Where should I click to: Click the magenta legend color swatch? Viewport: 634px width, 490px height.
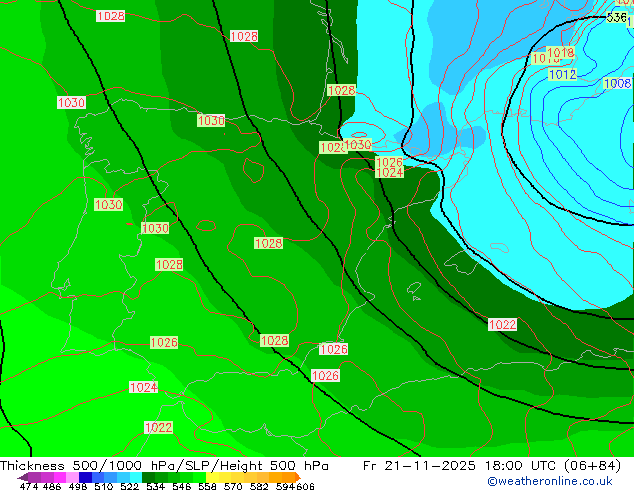coord(60,477)
